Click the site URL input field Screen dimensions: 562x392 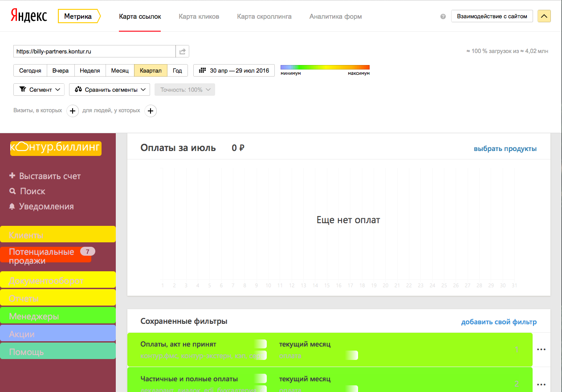pyautogui.click(x=94, y=51)
